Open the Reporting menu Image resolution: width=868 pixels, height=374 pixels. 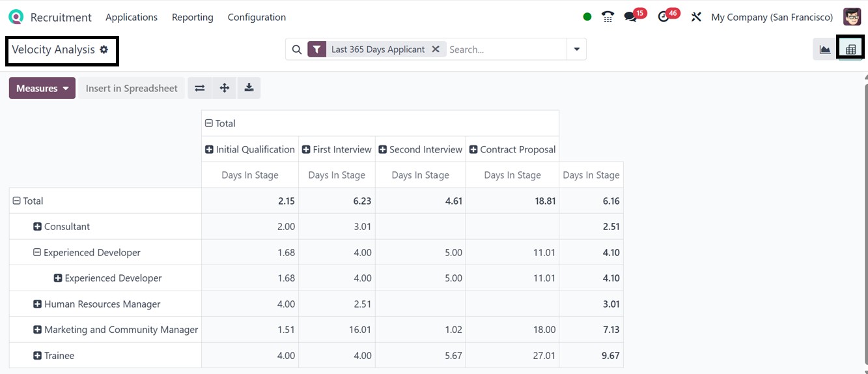point(192,17)
